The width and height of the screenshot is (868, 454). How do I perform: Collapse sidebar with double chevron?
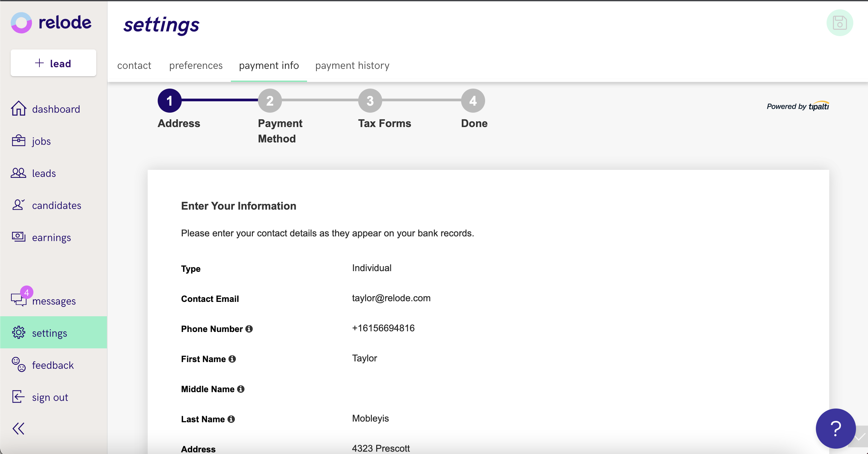tap(18, 429)
